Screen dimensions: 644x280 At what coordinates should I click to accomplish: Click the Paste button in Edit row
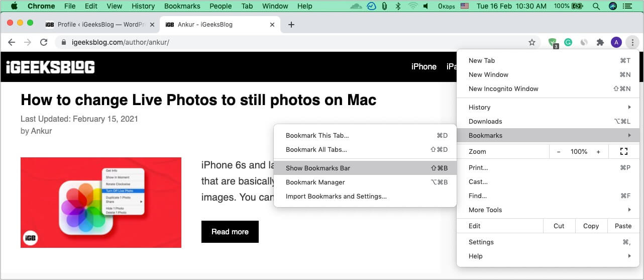click(x=623, y=226)
